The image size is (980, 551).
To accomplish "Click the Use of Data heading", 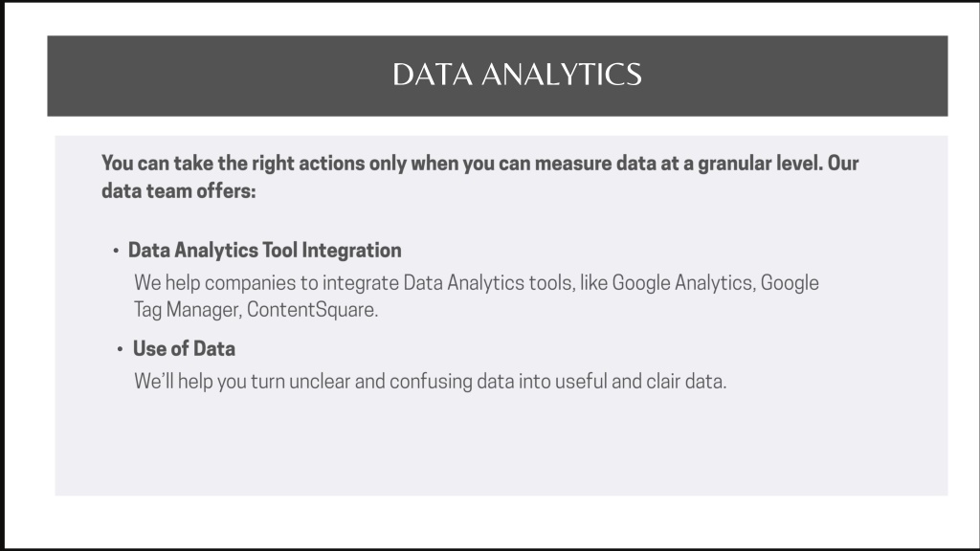I will pos(184,348).
